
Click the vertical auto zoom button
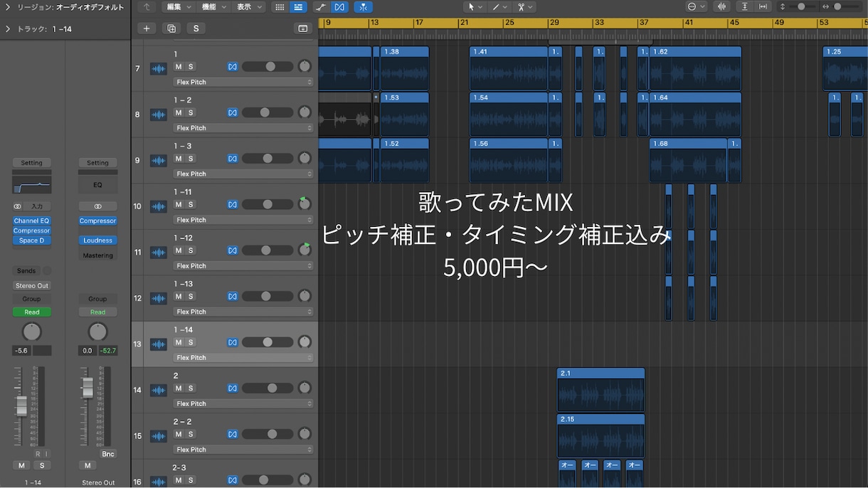745,7
